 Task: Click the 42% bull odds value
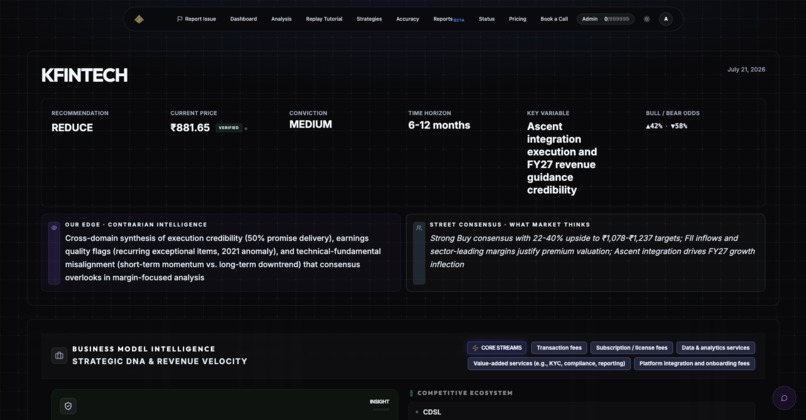point(654,126)
